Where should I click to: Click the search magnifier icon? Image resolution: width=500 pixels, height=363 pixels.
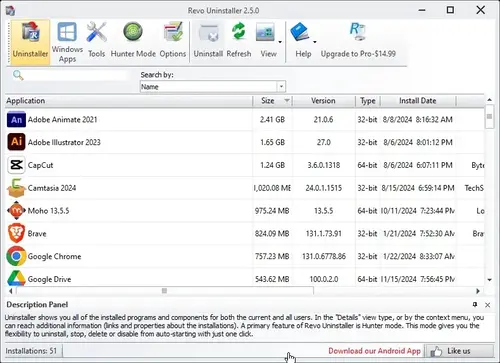[18, 75]
